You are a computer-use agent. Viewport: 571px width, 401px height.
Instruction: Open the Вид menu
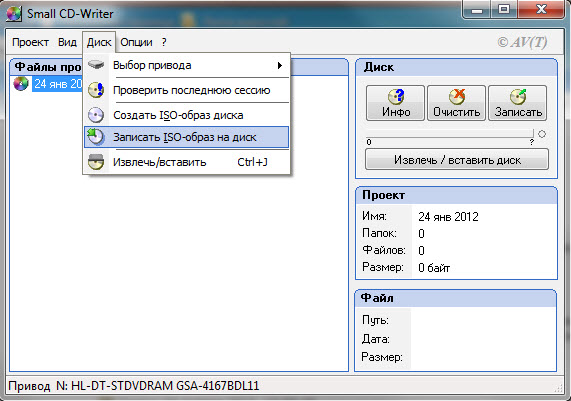coord(67,42)
